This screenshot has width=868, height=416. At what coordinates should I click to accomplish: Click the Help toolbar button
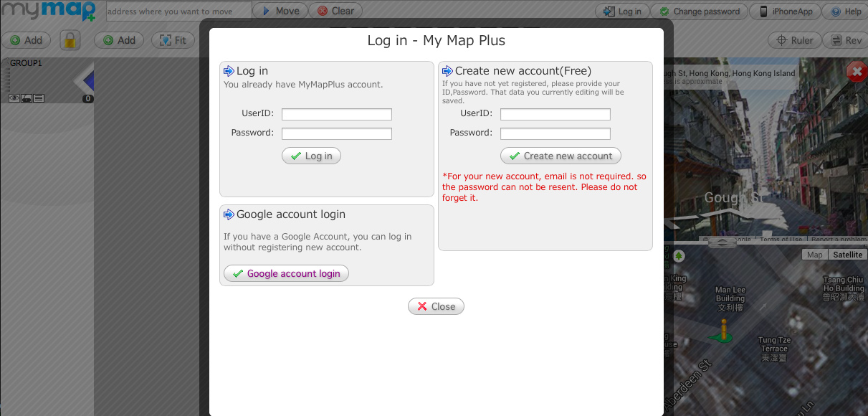coord(846,11)
